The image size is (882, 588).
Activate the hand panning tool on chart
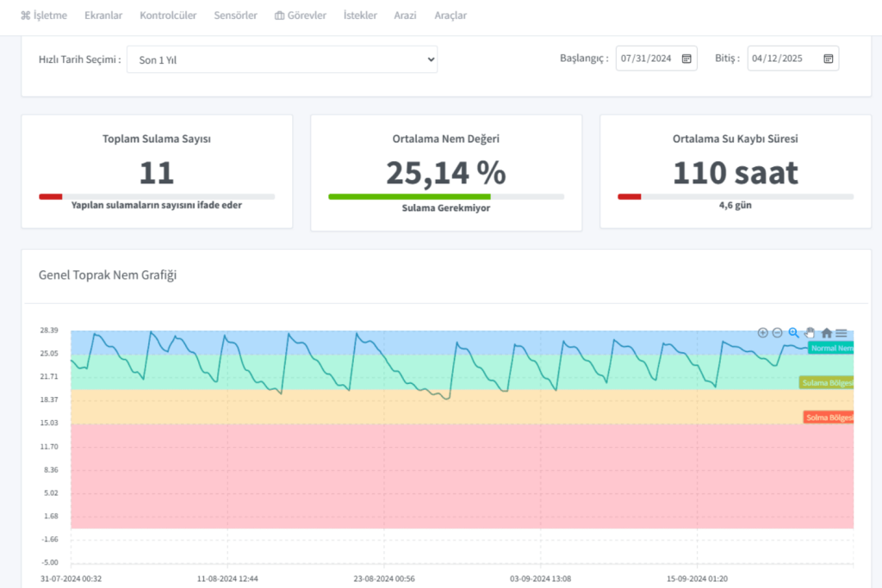[x=810, y=333]
